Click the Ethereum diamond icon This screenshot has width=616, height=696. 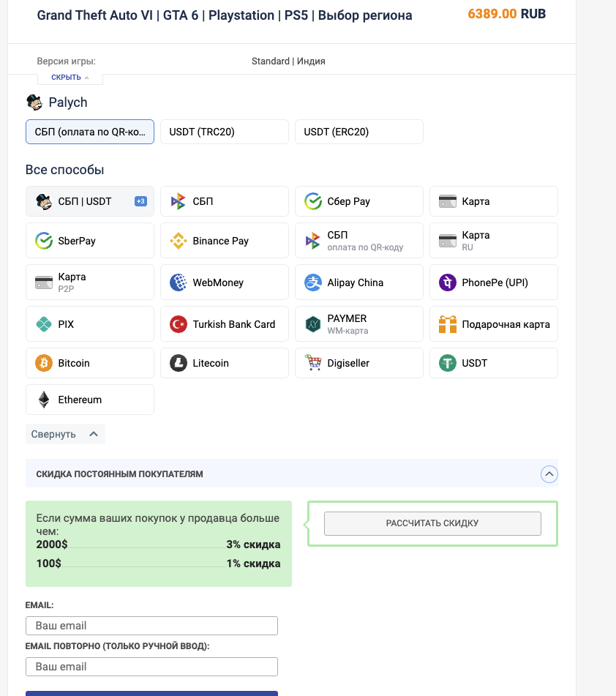43,400
